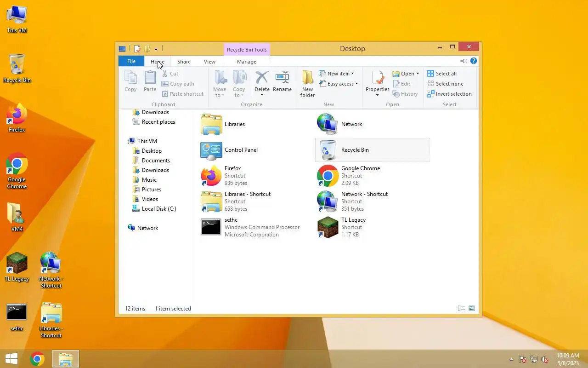Click Select none in the ribbon
This screenshot has height=368, width=588.
pos(445,84)
